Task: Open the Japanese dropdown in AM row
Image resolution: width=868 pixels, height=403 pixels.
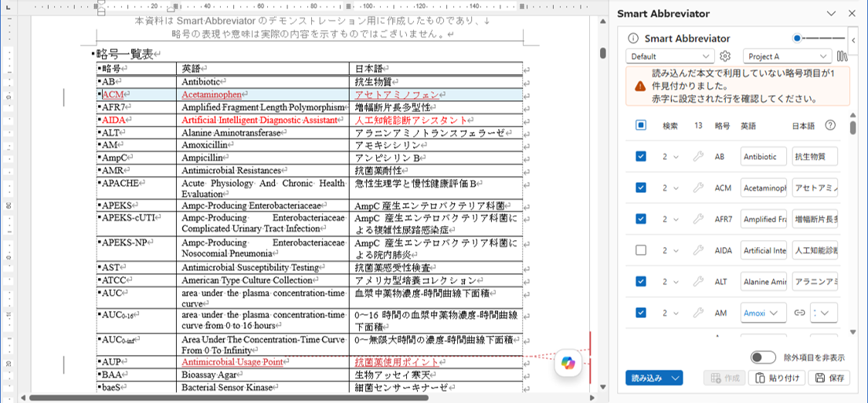Action: click(x=824, y=313)
